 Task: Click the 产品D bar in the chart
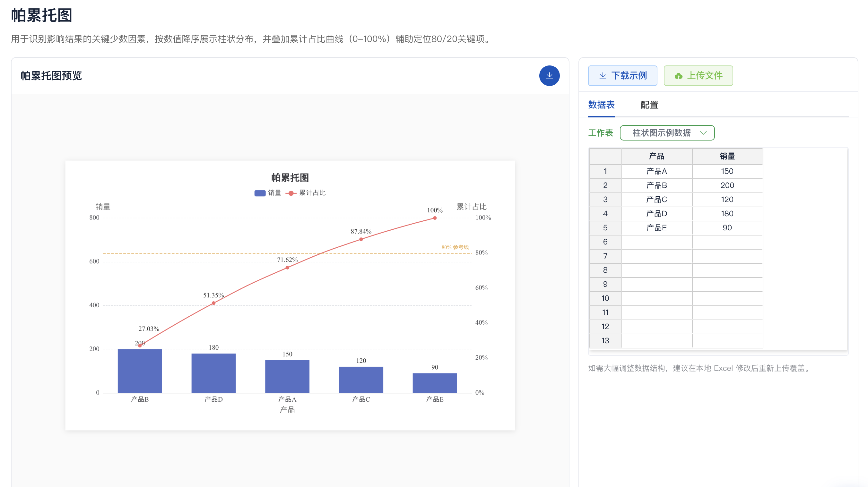tap(214, 373)
